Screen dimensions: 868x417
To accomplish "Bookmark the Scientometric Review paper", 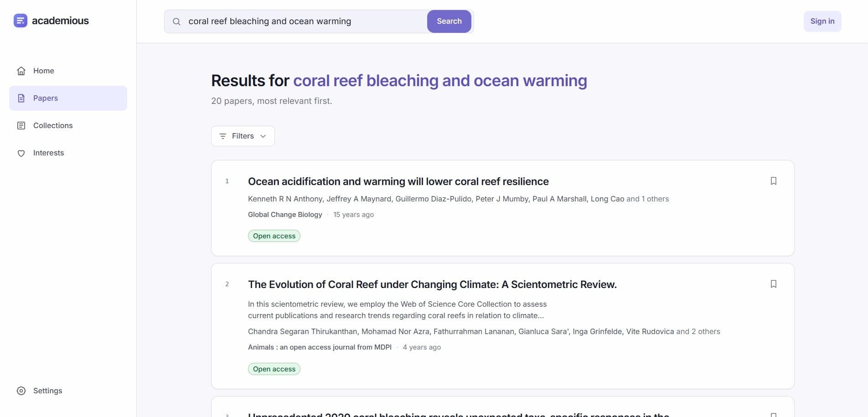I will click(774, 284).
